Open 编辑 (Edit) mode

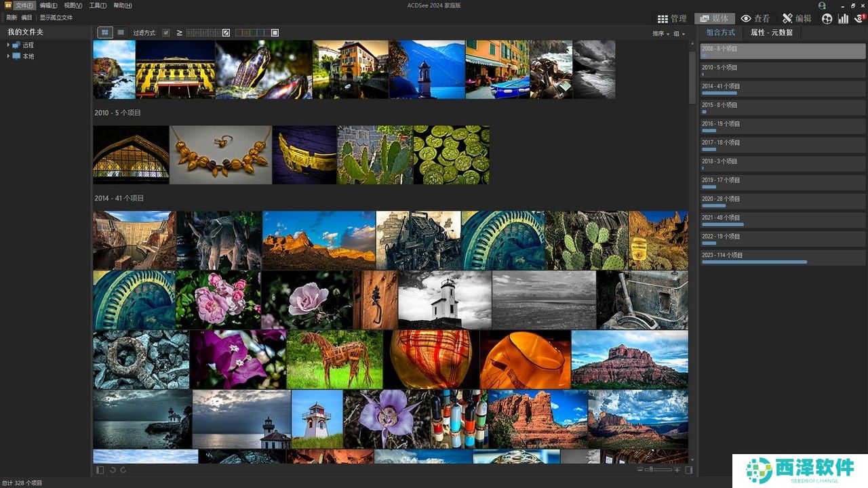pyautogui.click(x=796, y=18)
